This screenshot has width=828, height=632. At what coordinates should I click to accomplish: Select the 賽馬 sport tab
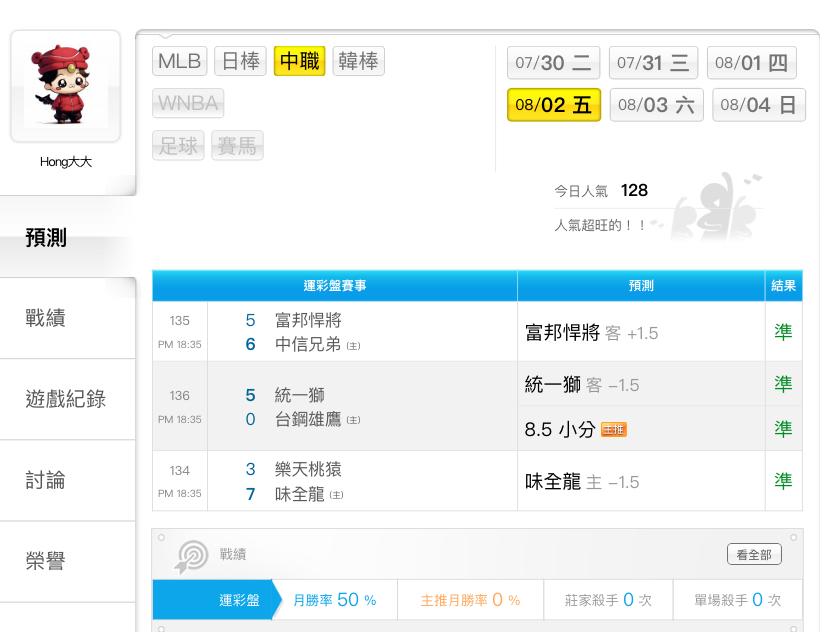237,145
